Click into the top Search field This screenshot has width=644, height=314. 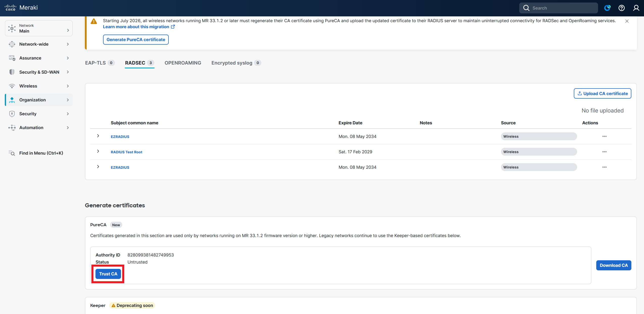click(x=558, y=8)
